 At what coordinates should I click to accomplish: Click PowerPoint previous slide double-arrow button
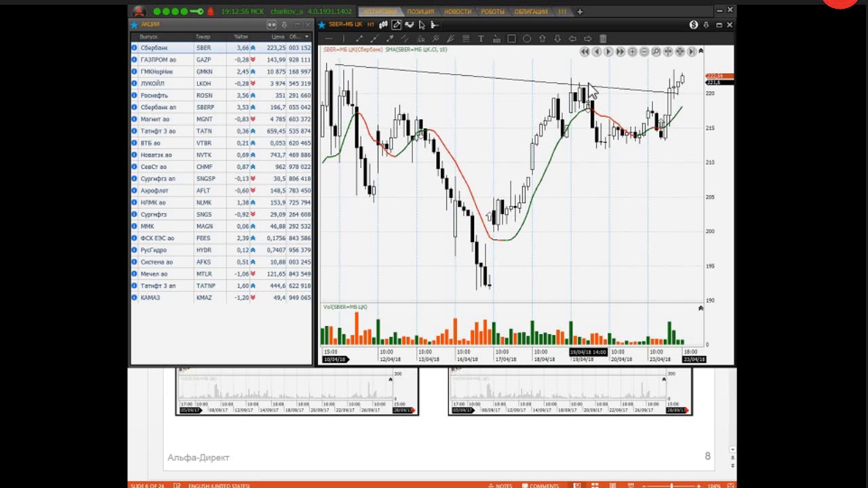(732, 457)
